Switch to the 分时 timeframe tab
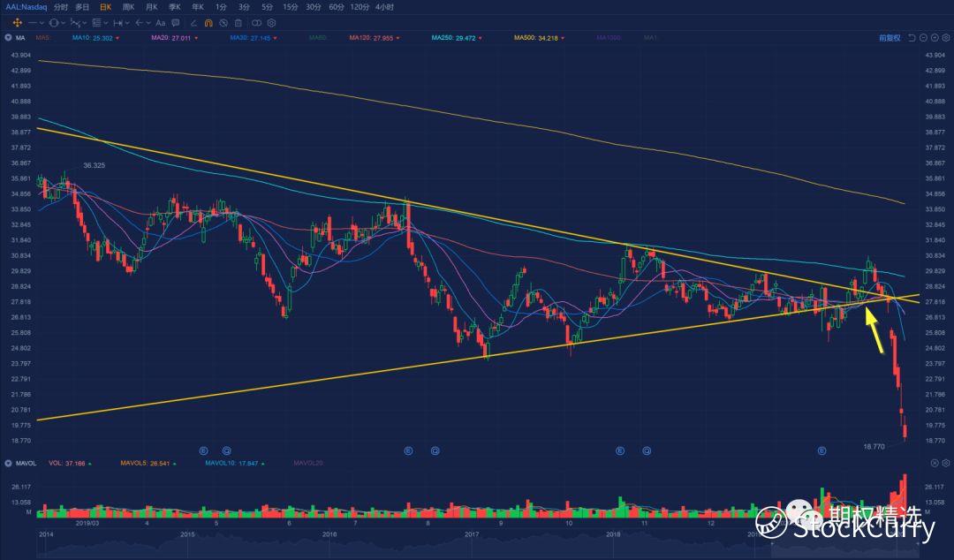The height and width of the screenshot is (560, 954). [60, 7]
